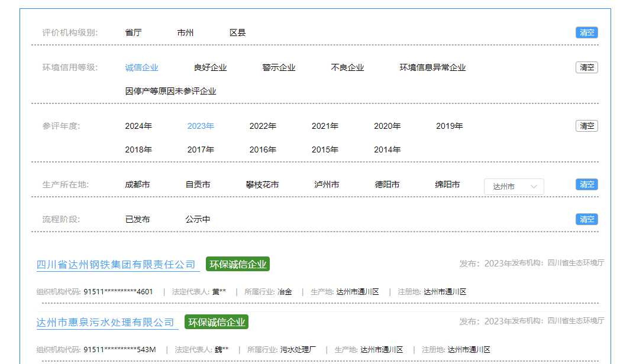Open 四川省达州钢铁集团有限责任公司 company page

click(116, 264)
